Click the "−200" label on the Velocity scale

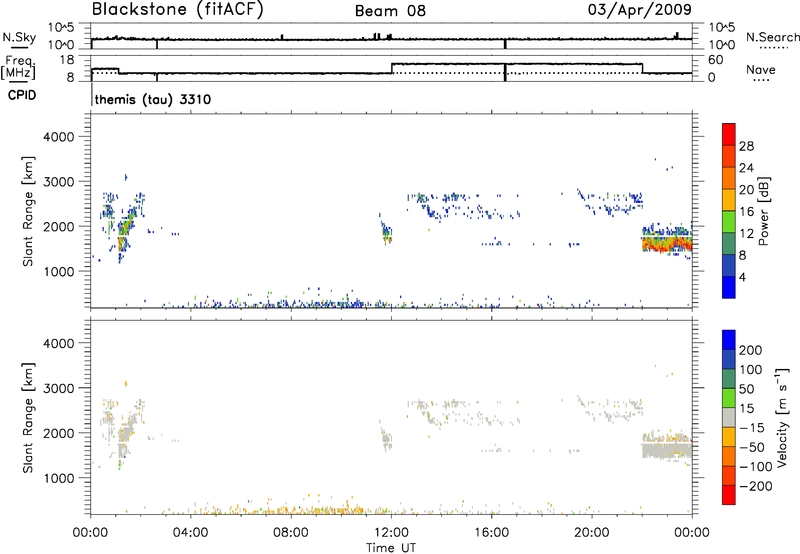click(756, 486)
